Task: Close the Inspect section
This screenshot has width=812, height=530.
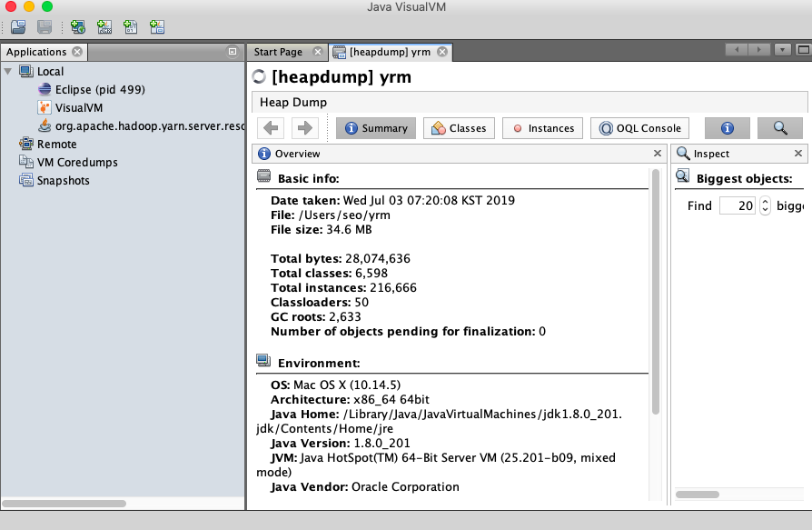Action: coord(798,154)
